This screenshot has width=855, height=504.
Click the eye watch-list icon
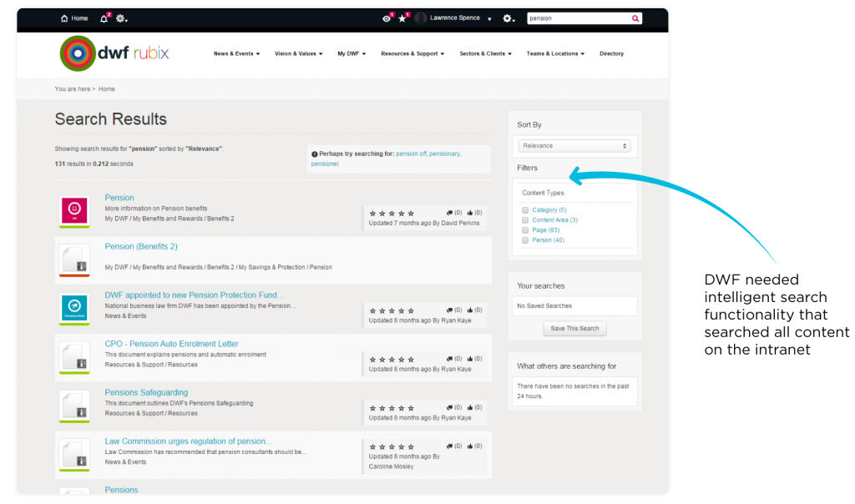387,18
